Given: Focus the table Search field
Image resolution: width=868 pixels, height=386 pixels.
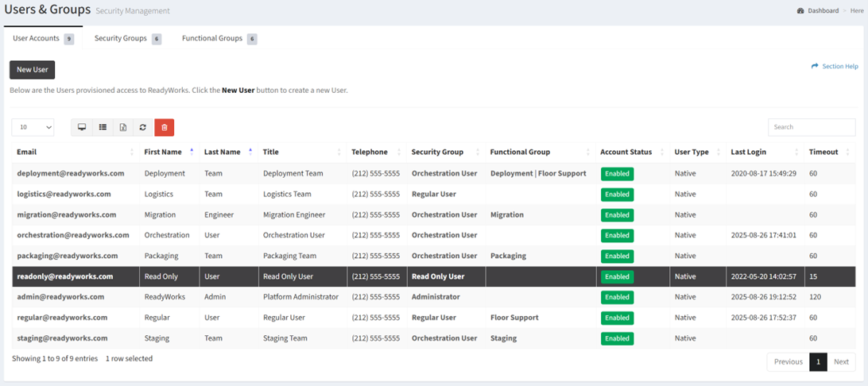Looking at the screenshot, I should pyautogui.click(x=812, y=127).
